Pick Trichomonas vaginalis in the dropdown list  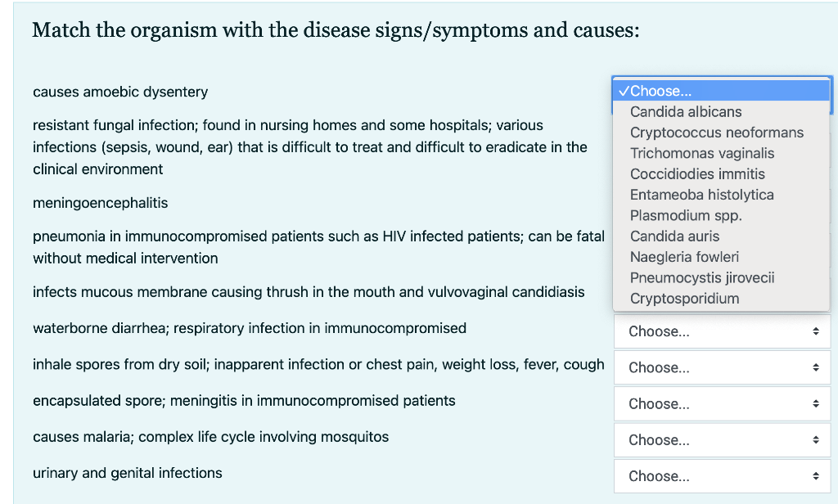701,153
